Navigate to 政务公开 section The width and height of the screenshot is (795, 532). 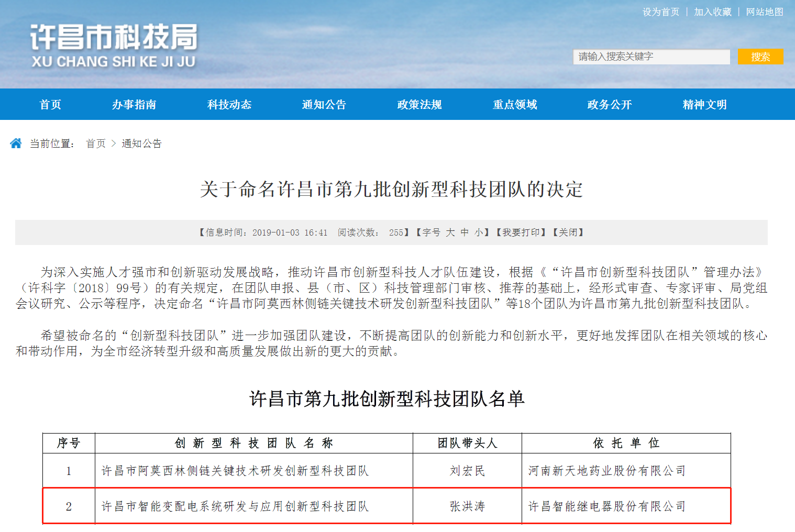(610, 105)
